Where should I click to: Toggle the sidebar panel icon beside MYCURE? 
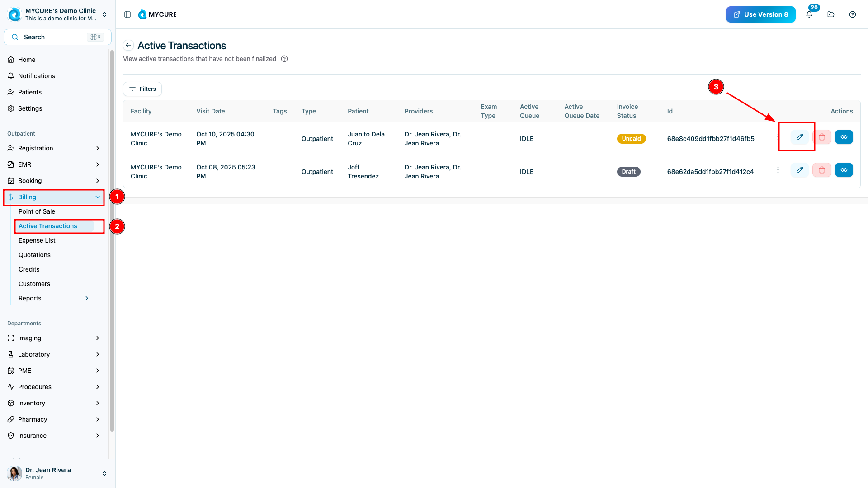[x=127, y=14]
